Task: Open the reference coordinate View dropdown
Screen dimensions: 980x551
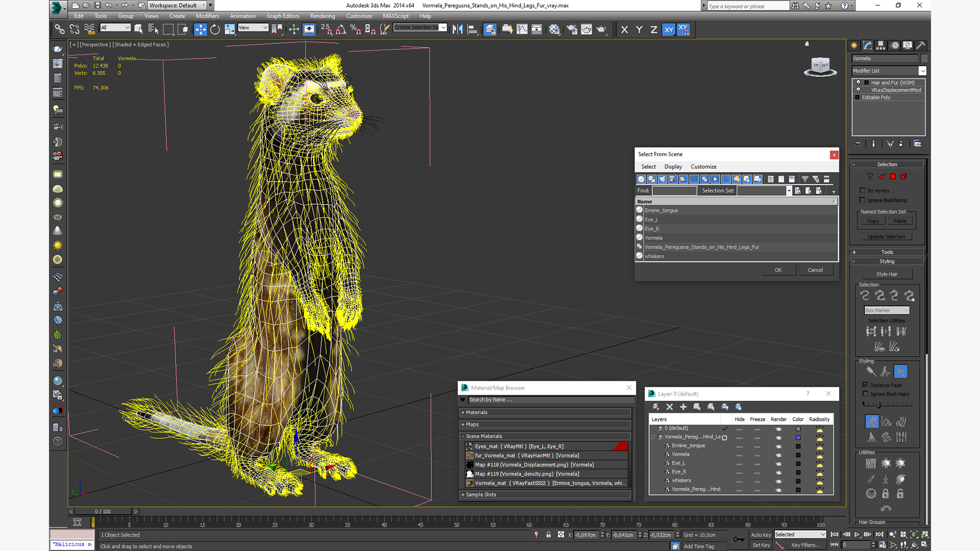Action: (253, 28)
